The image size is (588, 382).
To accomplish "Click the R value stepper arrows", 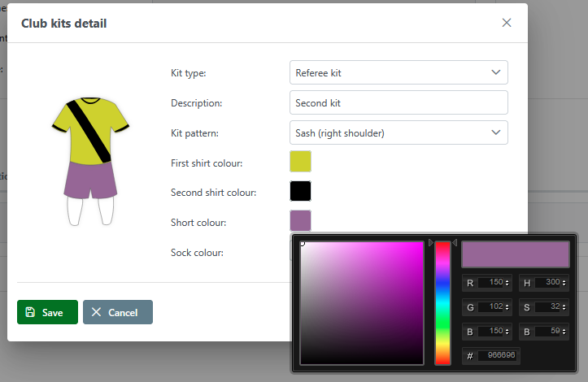I will (507, 283).
